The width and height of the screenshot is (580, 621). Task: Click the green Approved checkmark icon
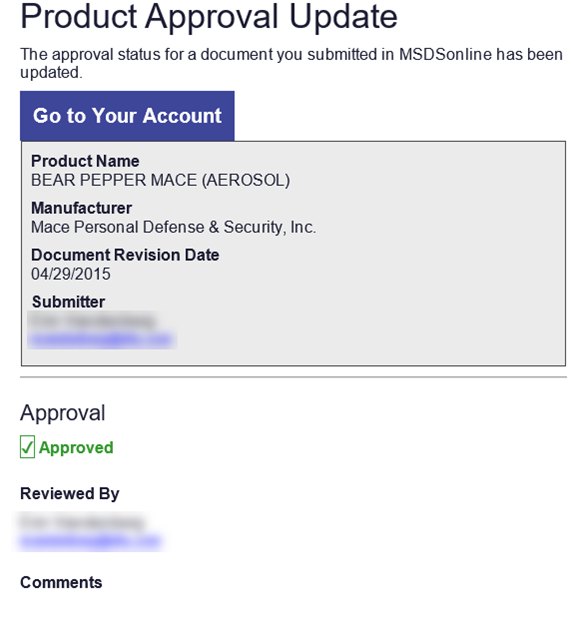(27, 447)
